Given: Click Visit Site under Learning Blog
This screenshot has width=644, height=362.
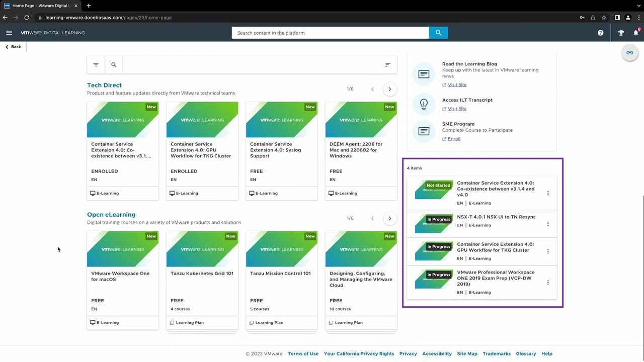Looking at the screenshot, I should pos(457,85).
